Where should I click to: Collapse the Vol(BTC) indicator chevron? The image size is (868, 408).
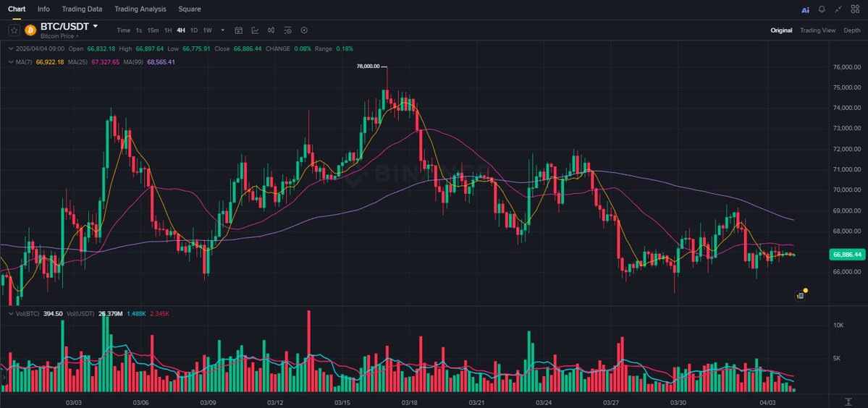[x=10, y=314]
